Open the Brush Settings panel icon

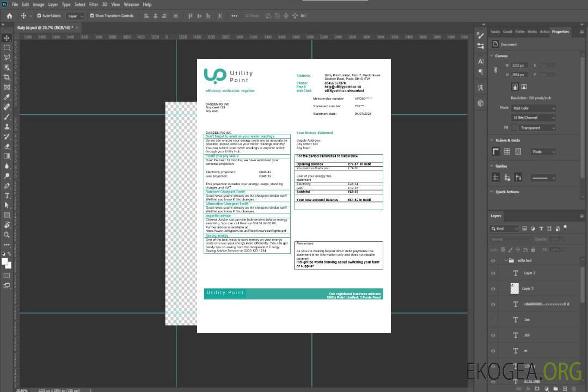tap(481, 35)
